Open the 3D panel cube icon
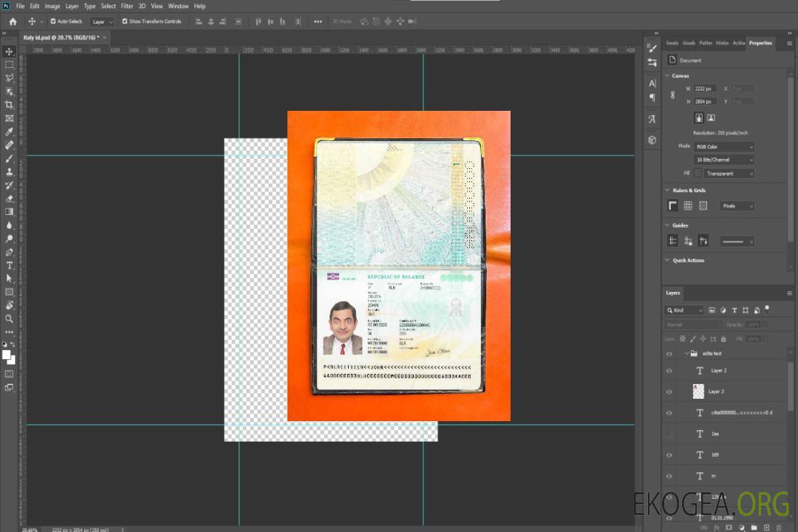 652,140
